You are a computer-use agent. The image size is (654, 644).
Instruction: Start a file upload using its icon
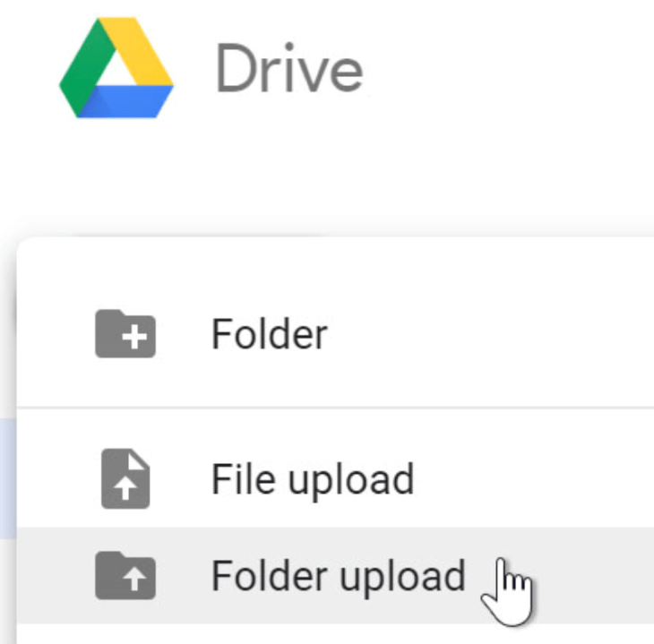tap(125, 479)
